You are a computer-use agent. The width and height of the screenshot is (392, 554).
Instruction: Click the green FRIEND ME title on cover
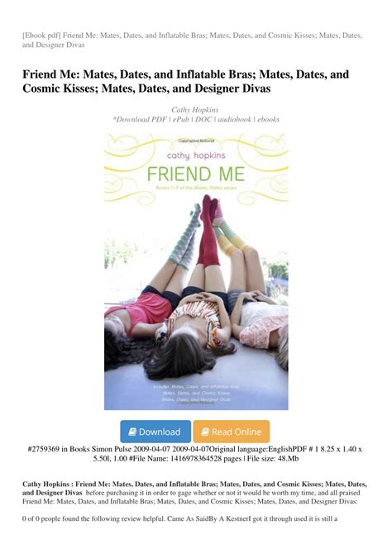coord(196,174)
